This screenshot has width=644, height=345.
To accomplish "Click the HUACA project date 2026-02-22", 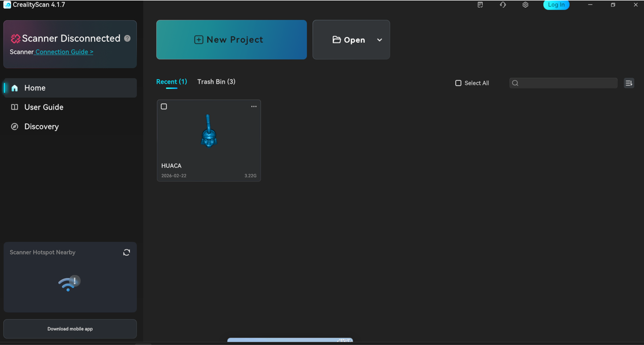I will [x=174, y=176].
